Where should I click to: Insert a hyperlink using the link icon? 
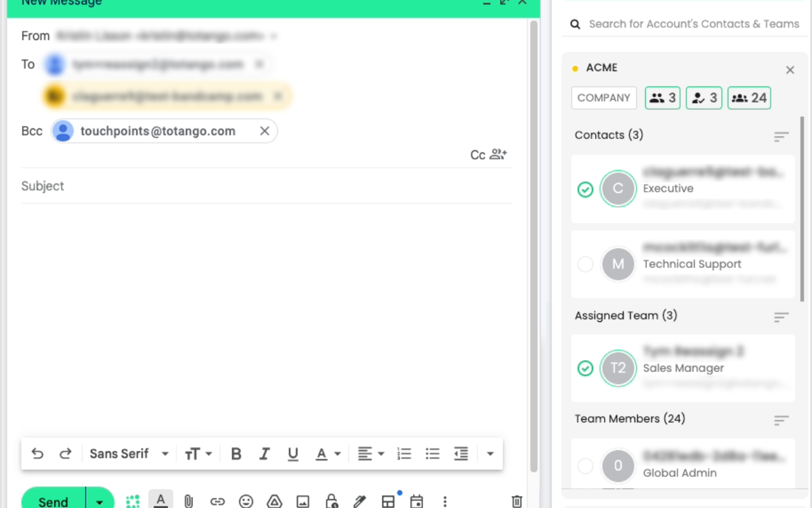[218, 501]
